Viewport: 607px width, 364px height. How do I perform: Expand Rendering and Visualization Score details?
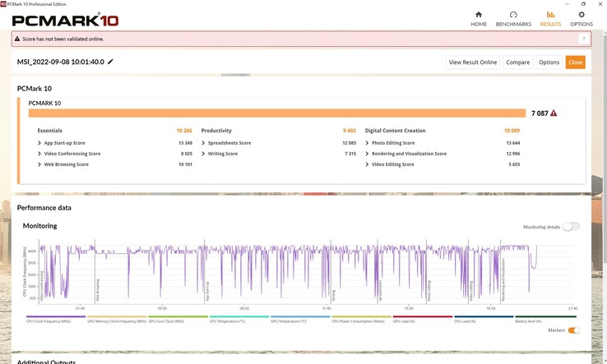(367, 154)
